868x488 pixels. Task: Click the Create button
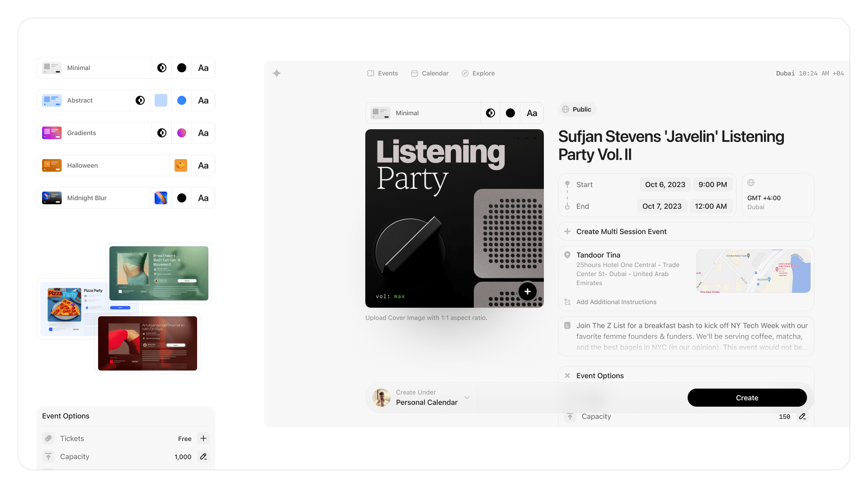pyautogui.click(x=747, y=398)
